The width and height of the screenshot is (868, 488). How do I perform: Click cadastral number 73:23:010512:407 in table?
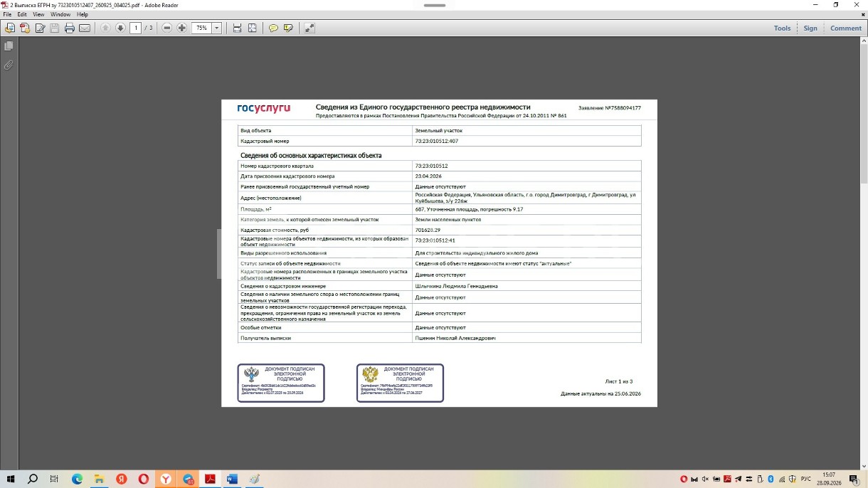point(436,141)
